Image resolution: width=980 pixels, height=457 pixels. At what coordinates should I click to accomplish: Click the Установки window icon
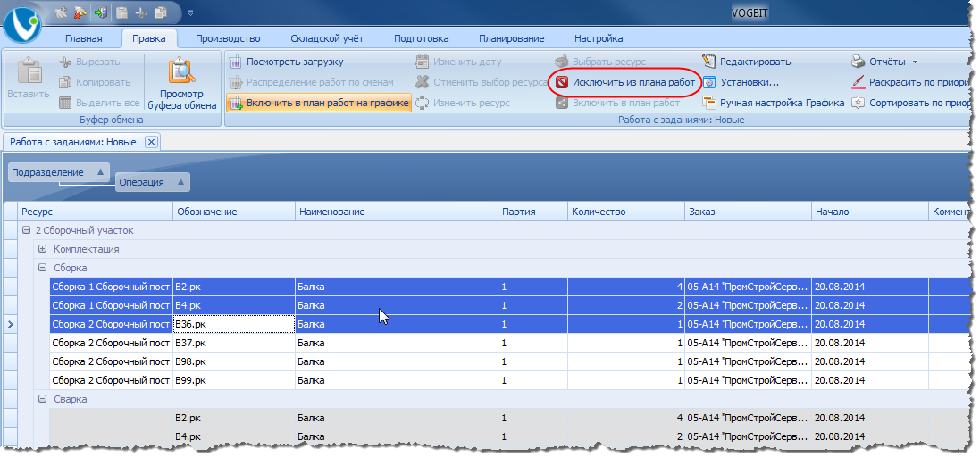pos(708,82)
